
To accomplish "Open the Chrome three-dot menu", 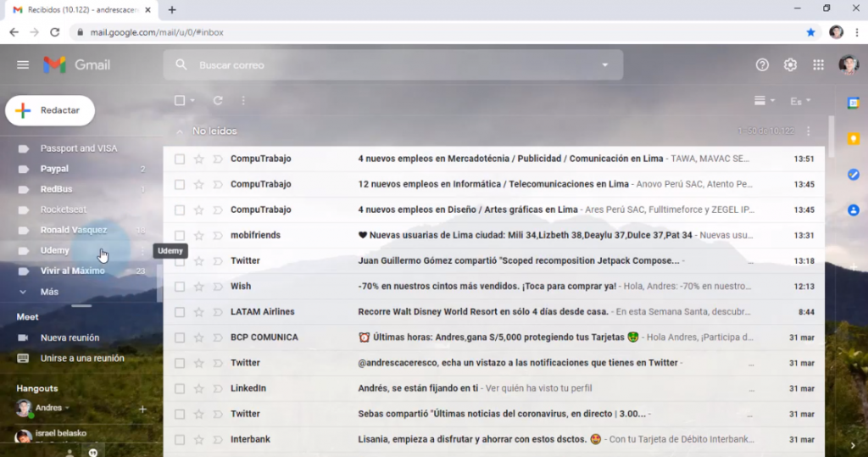I will [857, 32].
